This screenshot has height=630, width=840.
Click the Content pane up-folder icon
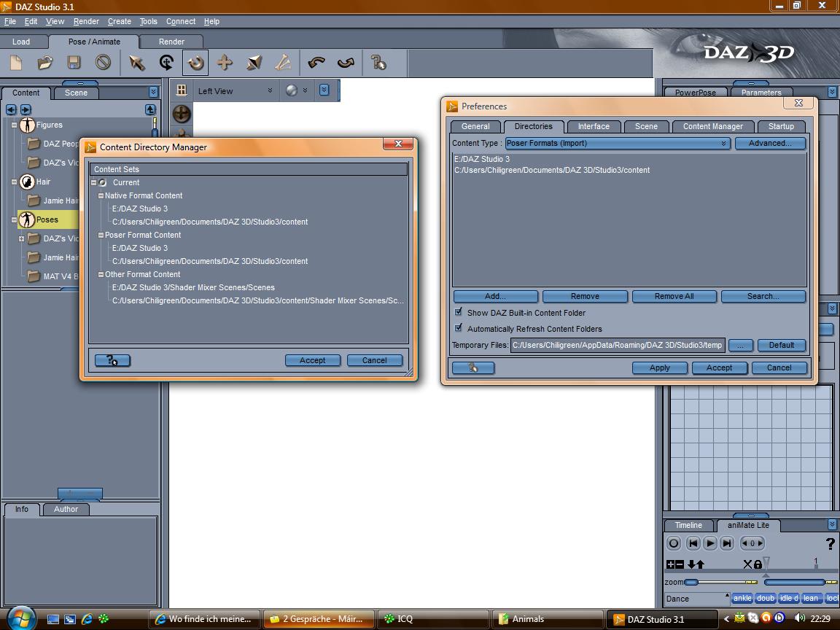pyautogui.click(x=150, y=109)
